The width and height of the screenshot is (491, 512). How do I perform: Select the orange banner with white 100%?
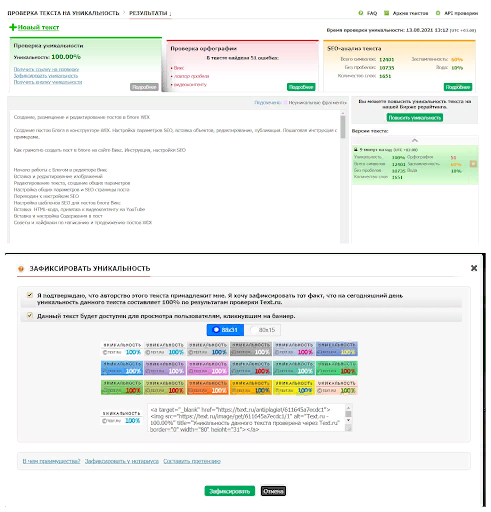pyautogui.click(x=208, y=387)
